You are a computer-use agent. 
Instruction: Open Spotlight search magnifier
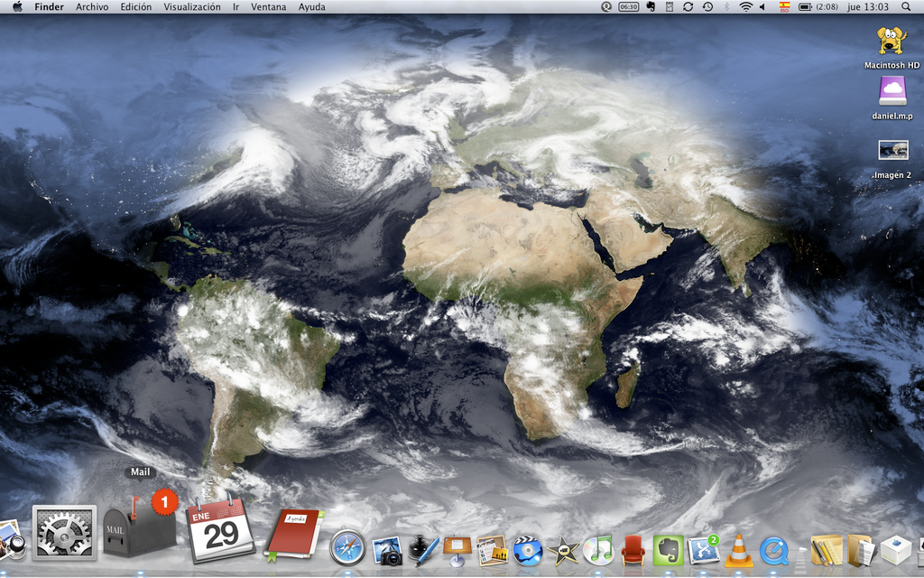pos(906,7)
